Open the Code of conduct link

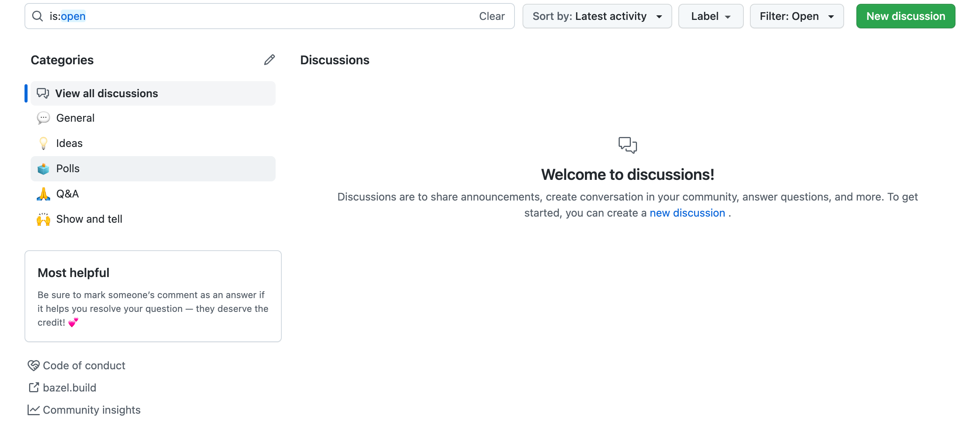click(77, 365)
